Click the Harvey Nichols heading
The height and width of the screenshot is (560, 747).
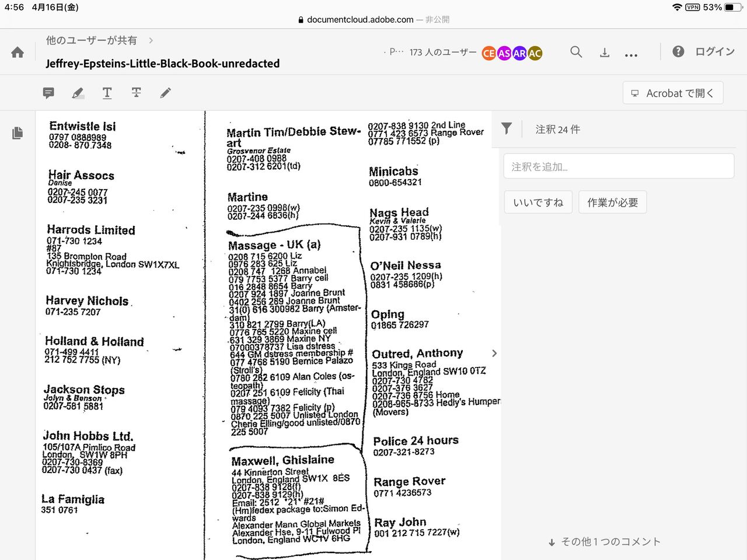click(87, 300)
